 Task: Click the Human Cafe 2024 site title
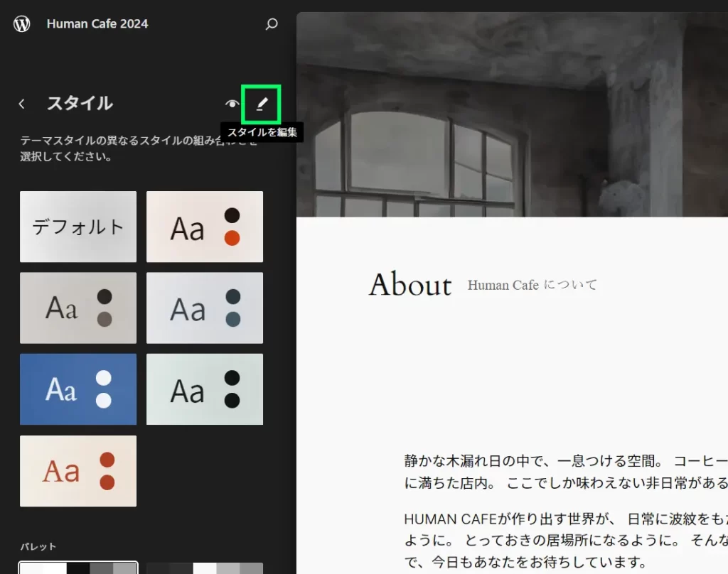[x=97, y=24]
